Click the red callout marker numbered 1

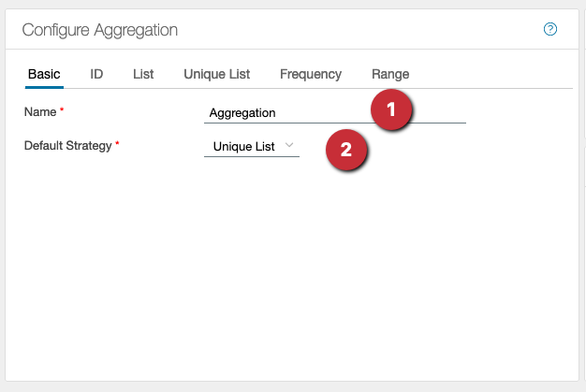click(391, 109)
